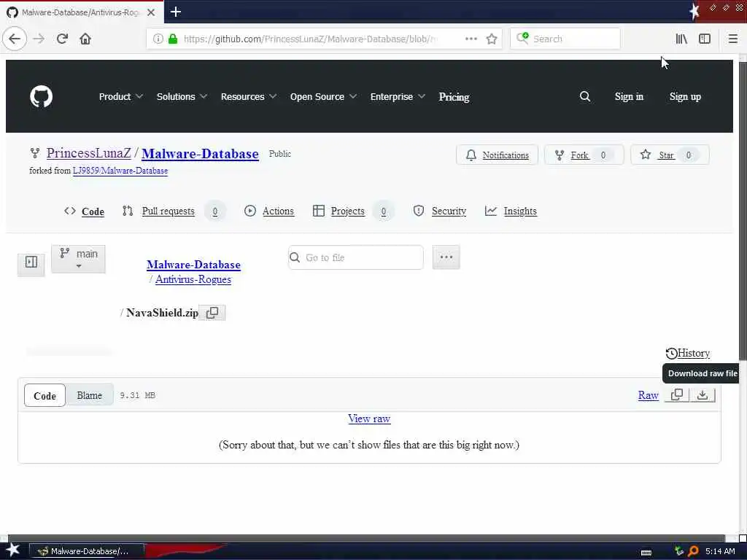Expand Resources dropdown menu
Image resolution: width=747 pixels, height=560 pixels.
(x=249, y=97)
